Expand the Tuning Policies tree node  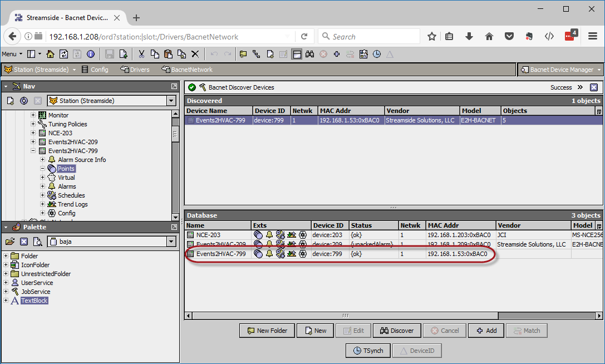point(33,124)
